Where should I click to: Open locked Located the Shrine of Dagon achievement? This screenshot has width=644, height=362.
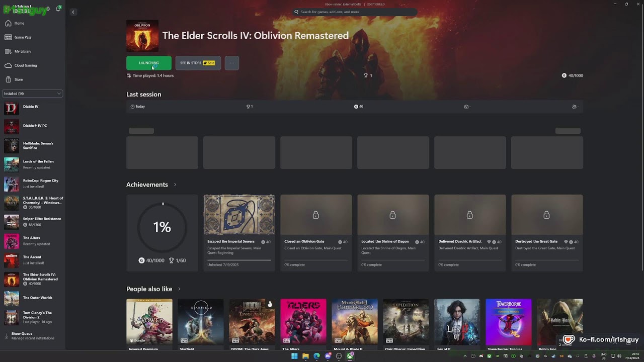click(393, 233)
